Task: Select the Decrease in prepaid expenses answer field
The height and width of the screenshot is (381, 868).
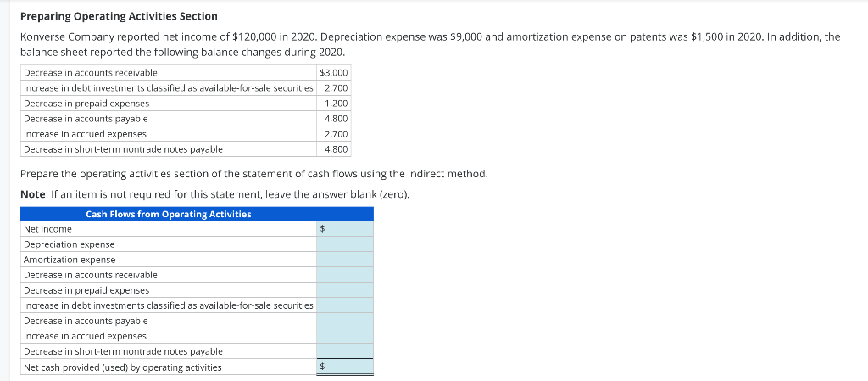Action: [x=345, y=290]
